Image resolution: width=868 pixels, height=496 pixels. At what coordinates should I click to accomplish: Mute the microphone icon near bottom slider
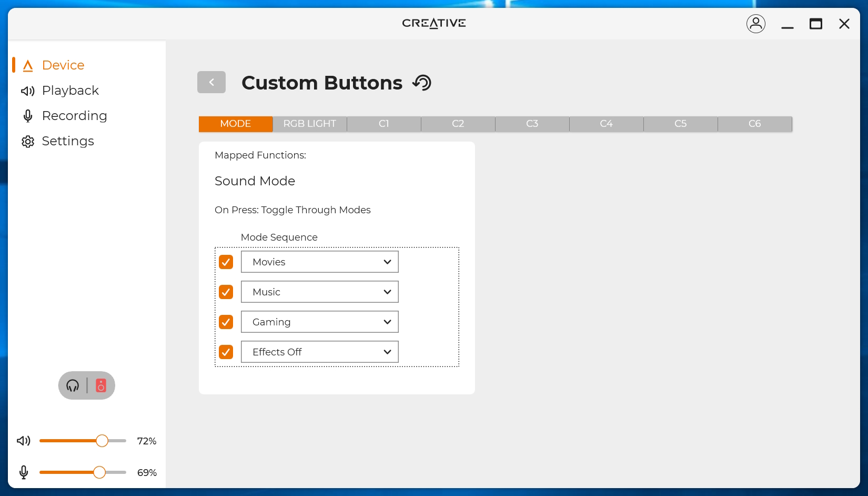[24, 472]
